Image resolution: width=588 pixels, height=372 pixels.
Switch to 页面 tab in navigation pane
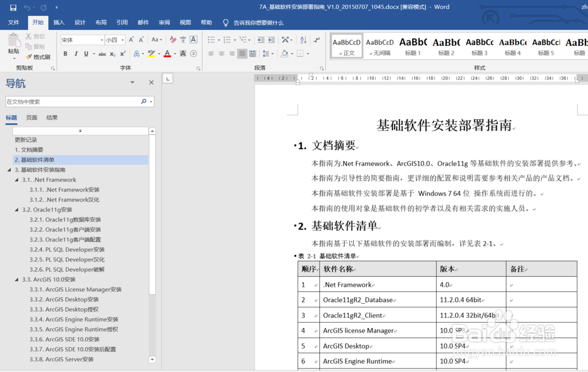[x=32, y=118]
